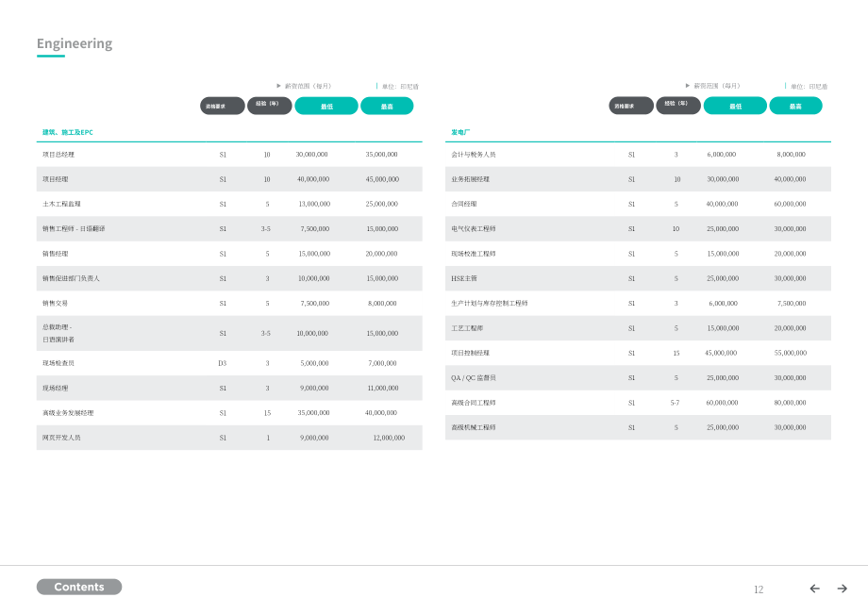Select the 建筑、施工及EPC section heading

[68, 132]
